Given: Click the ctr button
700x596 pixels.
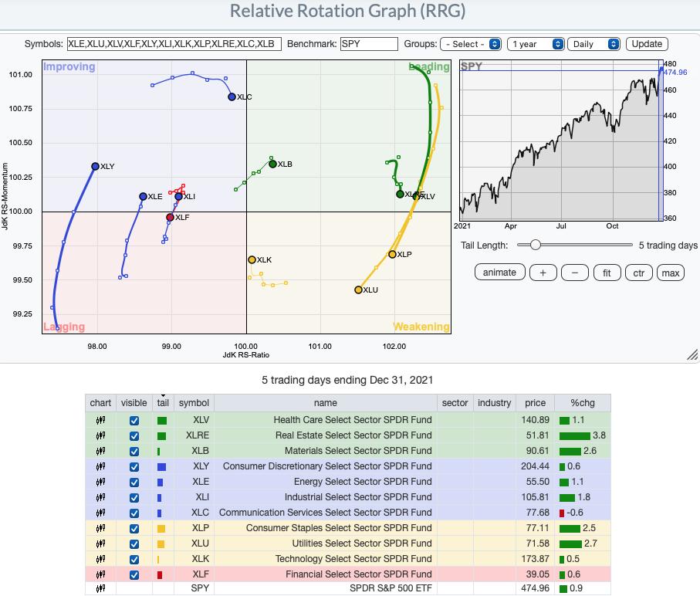Looking at the screenshot, I should (x=639, y=273).
